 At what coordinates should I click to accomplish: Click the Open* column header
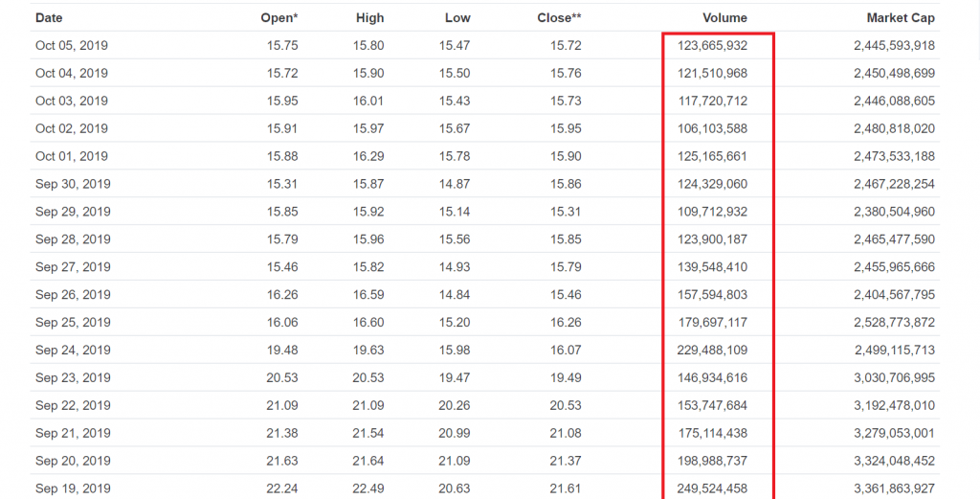coord(279,17)
